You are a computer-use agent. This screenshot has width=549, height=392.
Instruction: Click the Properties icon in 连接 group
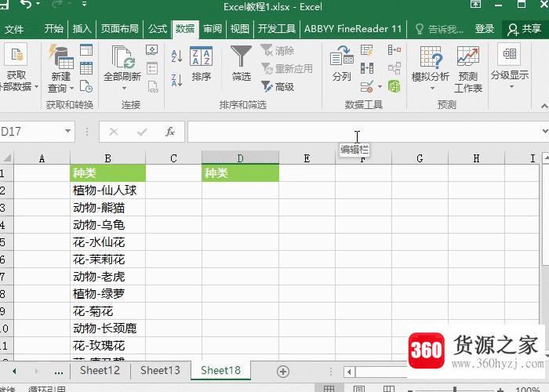152,68
